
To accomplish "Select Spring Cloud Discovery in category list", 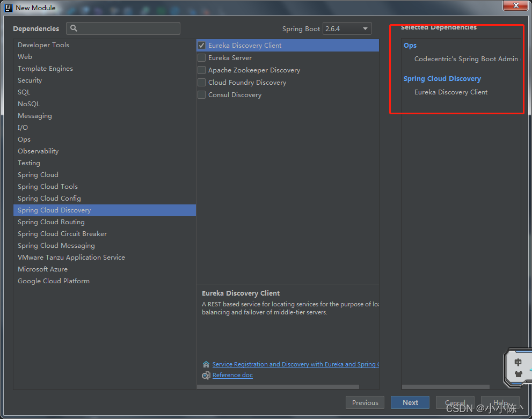I will tap(105, 210).
